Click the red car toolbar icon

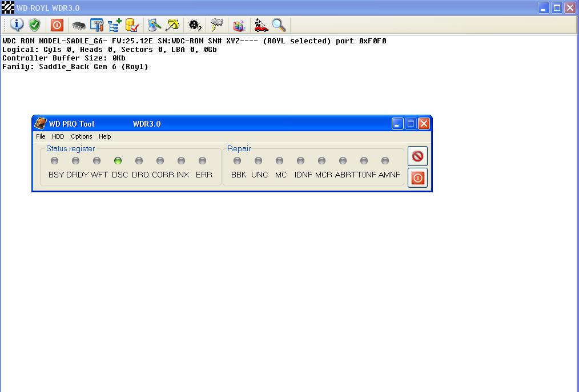point(261,25)
